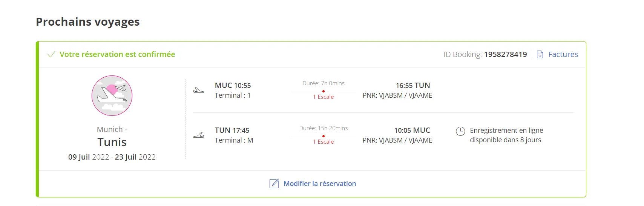Click the red stopover dot on outbound flight
This screenshot has height=206, width=644.
click(324, 91)
